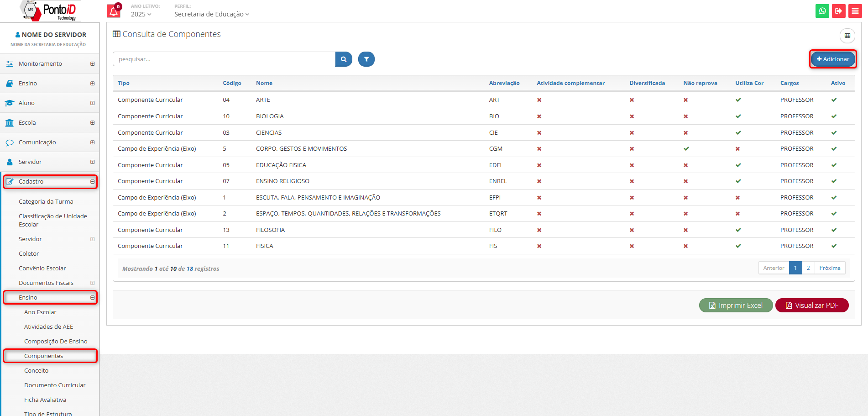Open Documento Curricular menu item
The width and height of the screenshot is (868, 416).
55,385
